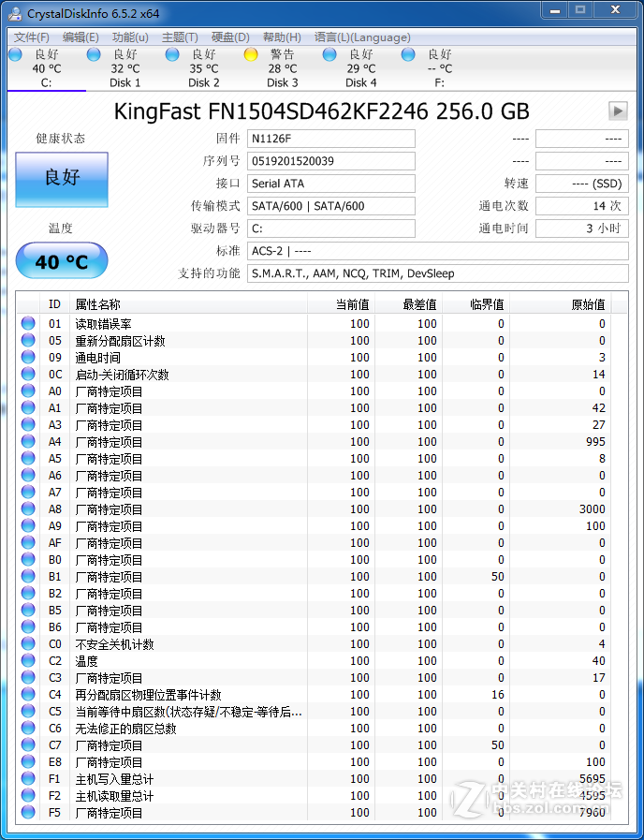644x840 pixels.
Task: Click status icon for attribute C6
Action: [28, 728]
